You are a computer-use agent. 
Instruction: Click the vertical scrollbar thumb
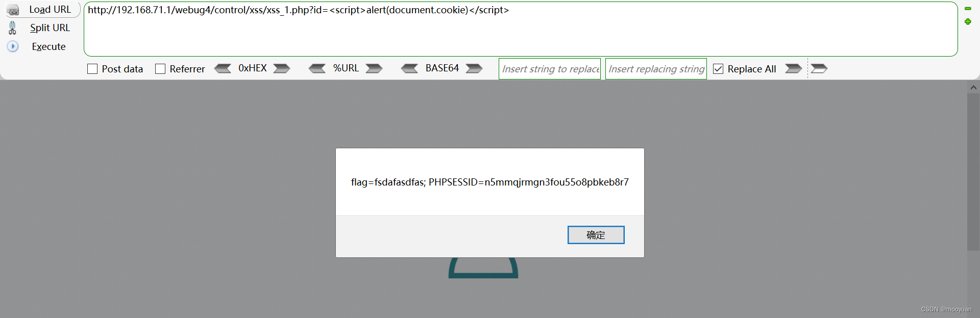pos(973,172)
